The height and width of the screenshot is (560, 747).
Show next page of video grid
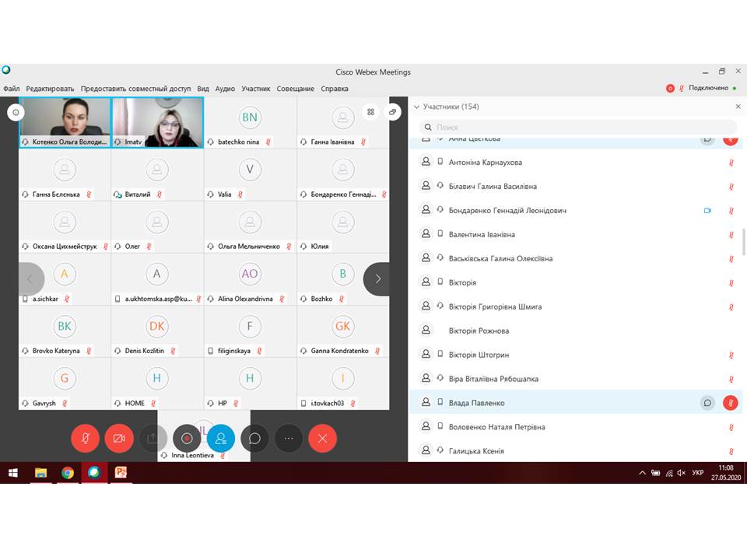pyautogui.click(x=377, y=278)
